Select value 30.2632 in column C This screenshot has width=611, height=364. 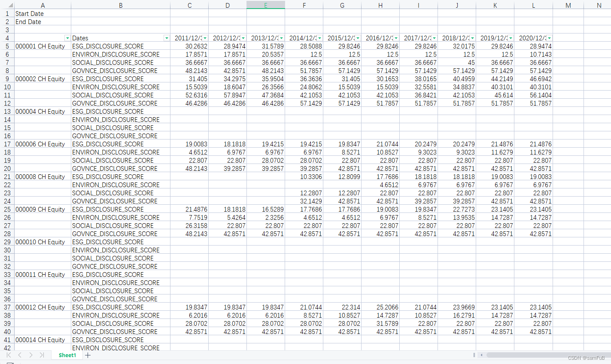pyautogui.click(x=189, y=46)
